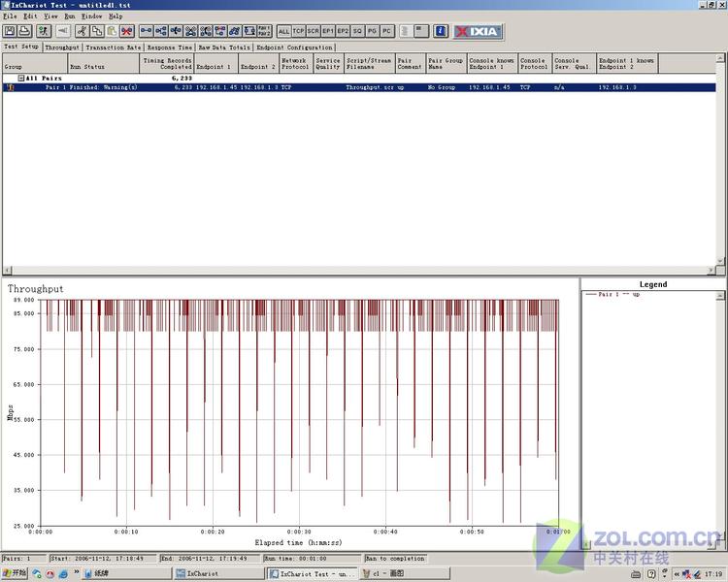Switch to IxChariot Test taskbar window
728x582 pixels.
tap(313, 574)
